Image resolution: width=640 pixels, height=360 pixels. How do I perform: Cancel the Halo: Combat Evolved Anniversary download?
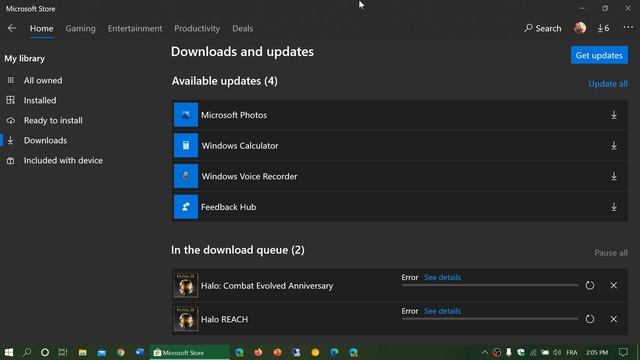[x=613, y=285]
